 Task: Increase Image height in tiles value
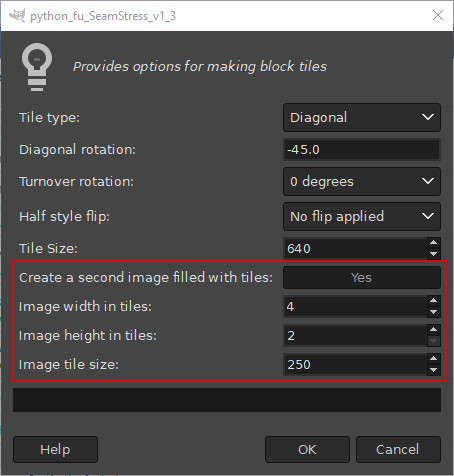(433, 330)
